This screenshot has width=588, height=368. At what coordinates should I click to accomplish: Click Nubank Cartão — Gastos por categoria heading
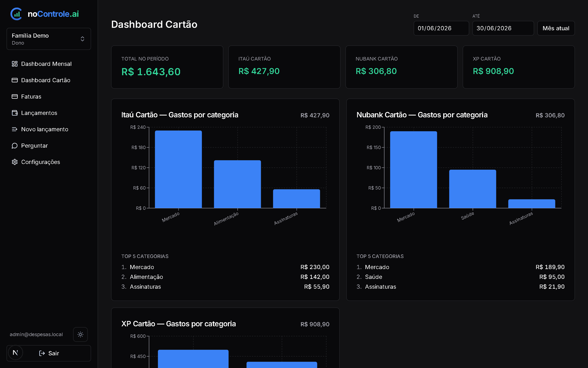click(x=422, y=115)
